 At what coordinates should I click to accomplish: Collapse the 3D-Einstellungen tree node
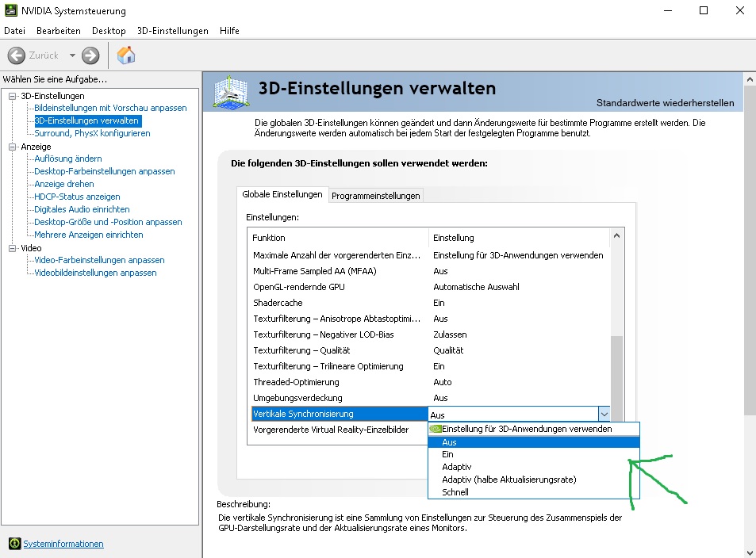tap(13, 96)
